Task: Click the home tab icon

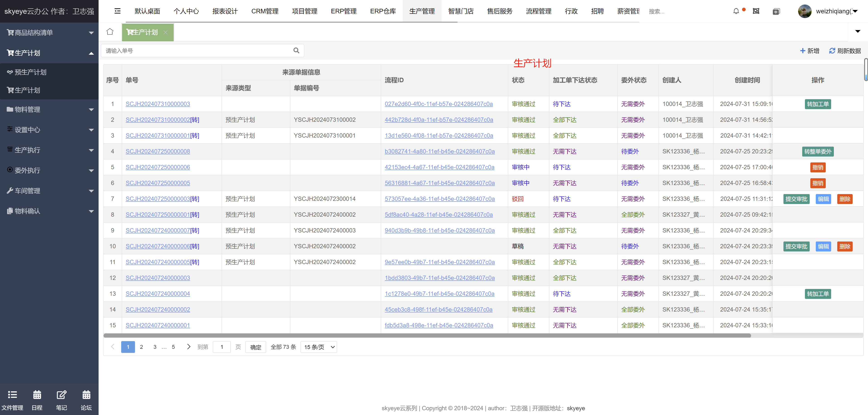Action: click(x=110, y=32)
